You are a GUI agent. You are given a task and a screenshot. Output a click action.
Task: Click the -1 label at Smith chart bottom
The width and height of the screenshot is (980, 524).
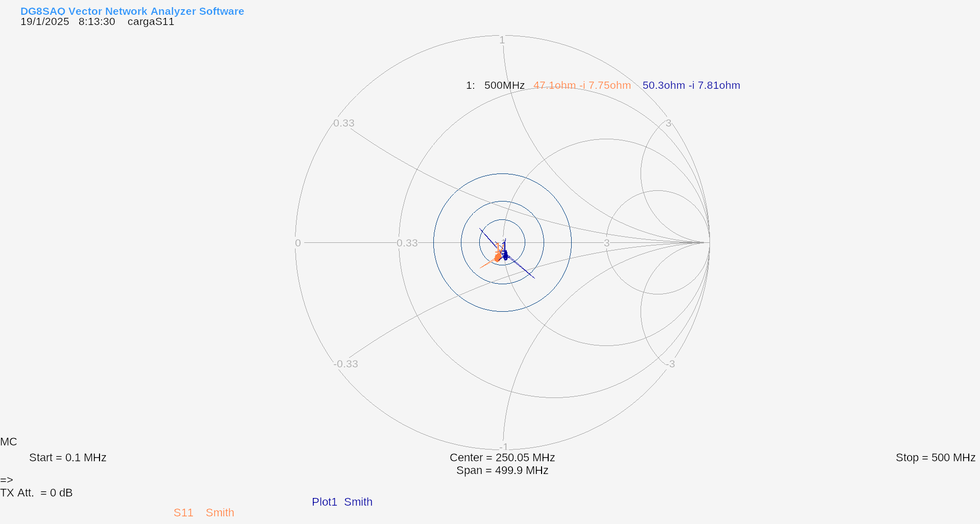coord(503,447)
